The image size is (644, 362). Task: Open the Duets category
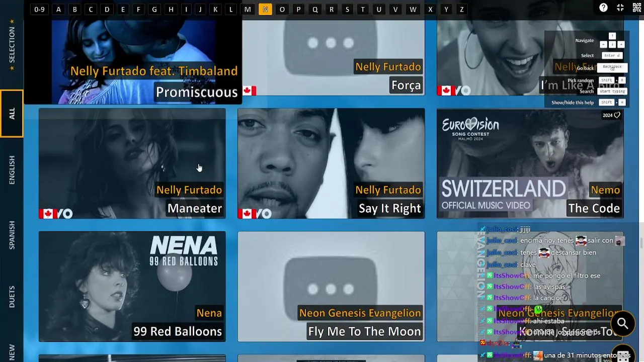(12, 297)
